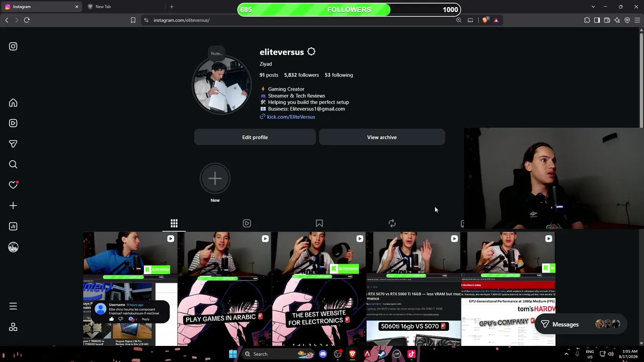Open direct messages paper plane icon
The image size is (644, 362).
click(13, 144)
